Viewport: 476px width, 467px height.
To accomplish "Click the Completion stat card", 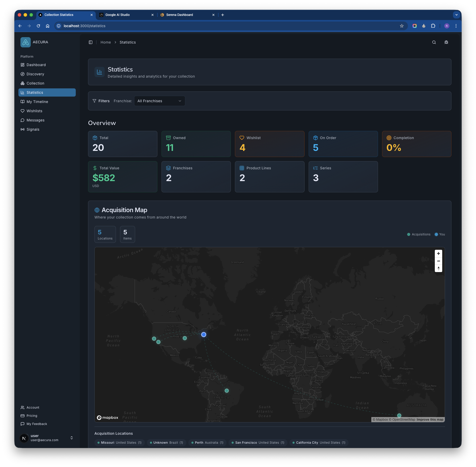I will coord(417,144).
